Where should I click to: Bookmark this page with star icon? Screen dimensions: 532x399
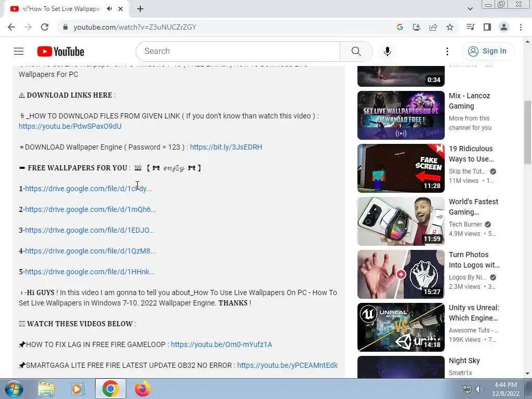[x=450, y=27]
